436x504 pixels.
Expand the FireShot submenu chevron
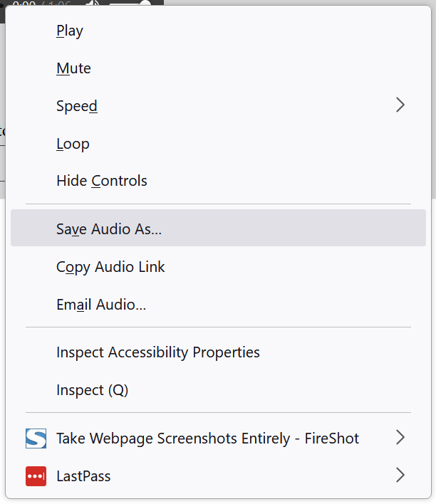(x=400, y=438)
